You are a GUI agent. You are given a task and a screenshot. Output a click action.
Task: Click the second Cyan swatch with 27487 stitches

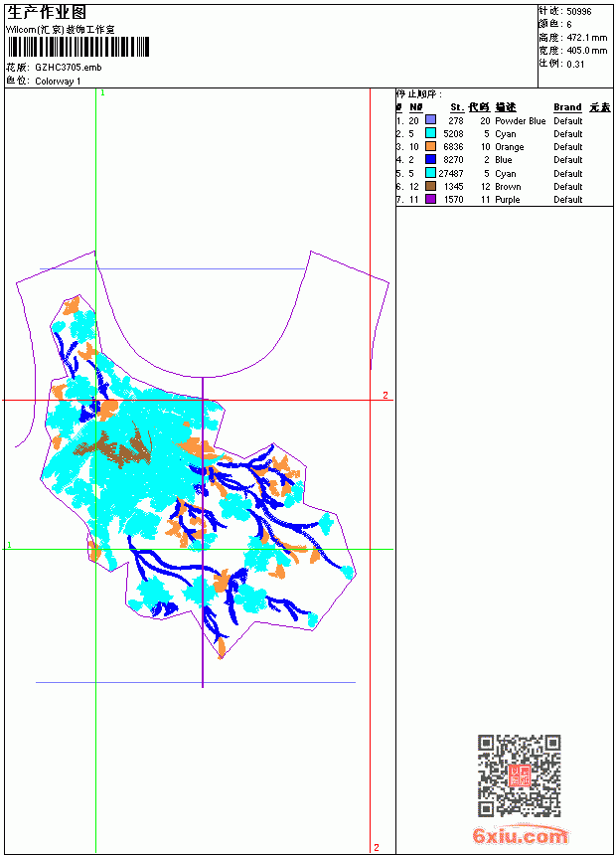coord(430,173)
